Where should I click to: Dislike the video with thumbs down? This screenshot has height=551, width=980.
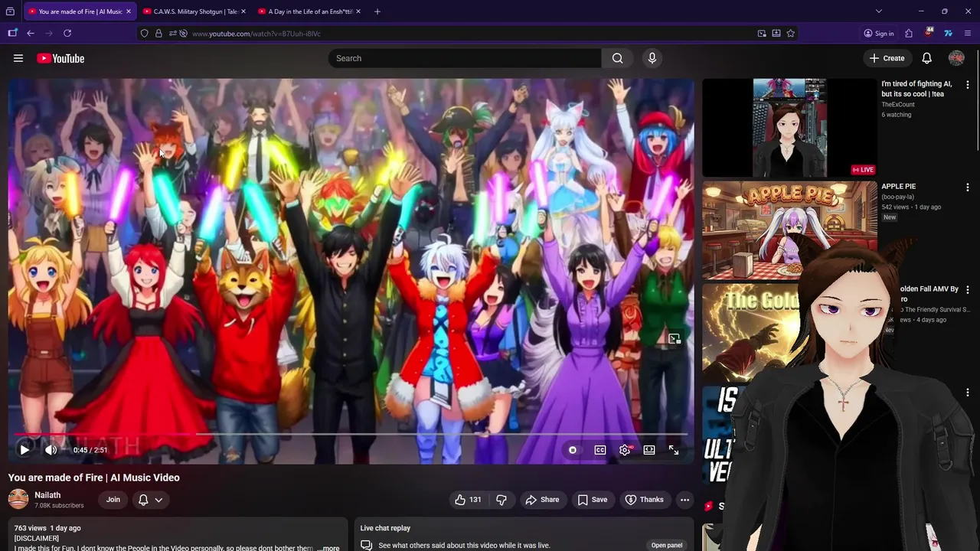501,500
